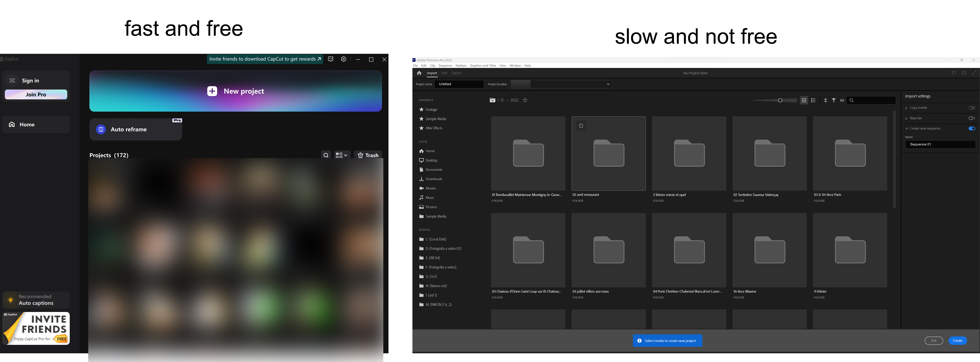The height and width of the screenshot is (362, 980).
Task: Switch Premiere media browser to list view
Action: point(813,100)
